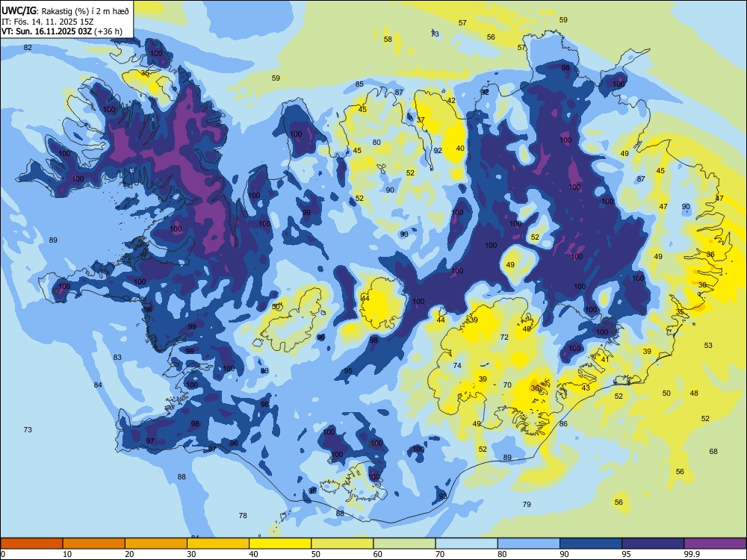
Task: Click the map value '58' in the northern sea
Action: (x=388, y=39)
